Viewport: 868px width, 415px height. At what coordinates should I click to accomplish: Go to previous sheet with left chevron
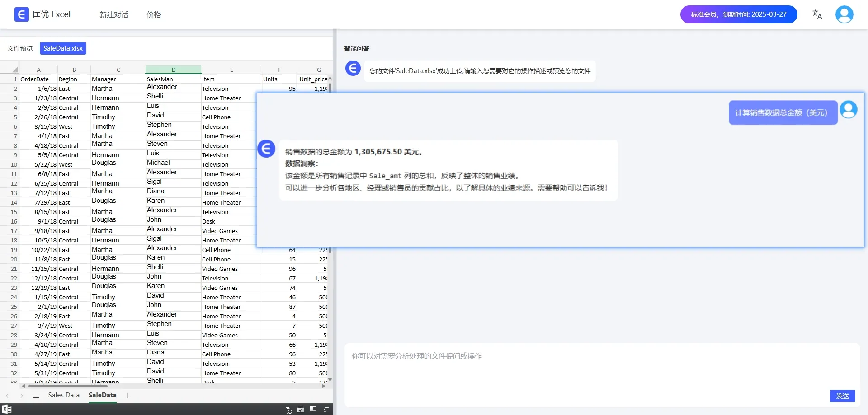7,396
